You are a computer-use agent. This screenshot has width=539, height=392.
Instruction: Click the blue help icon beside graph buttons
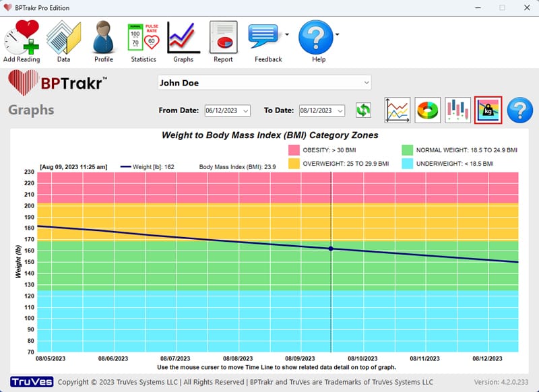(x=519, y=110)
